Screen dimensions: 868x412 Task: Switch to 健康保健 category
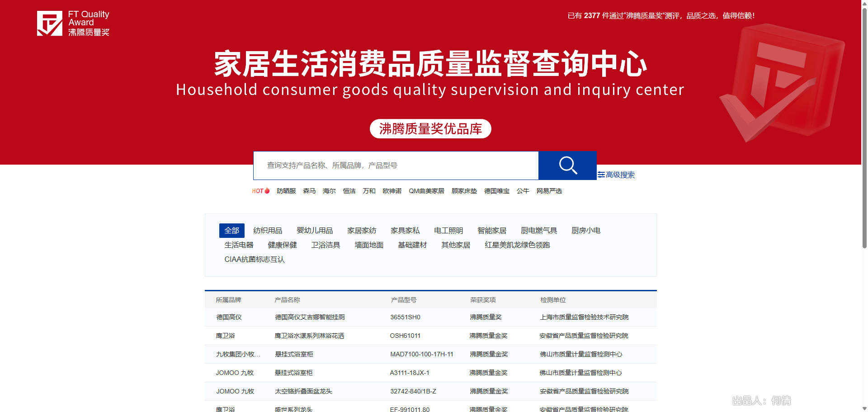282,245
